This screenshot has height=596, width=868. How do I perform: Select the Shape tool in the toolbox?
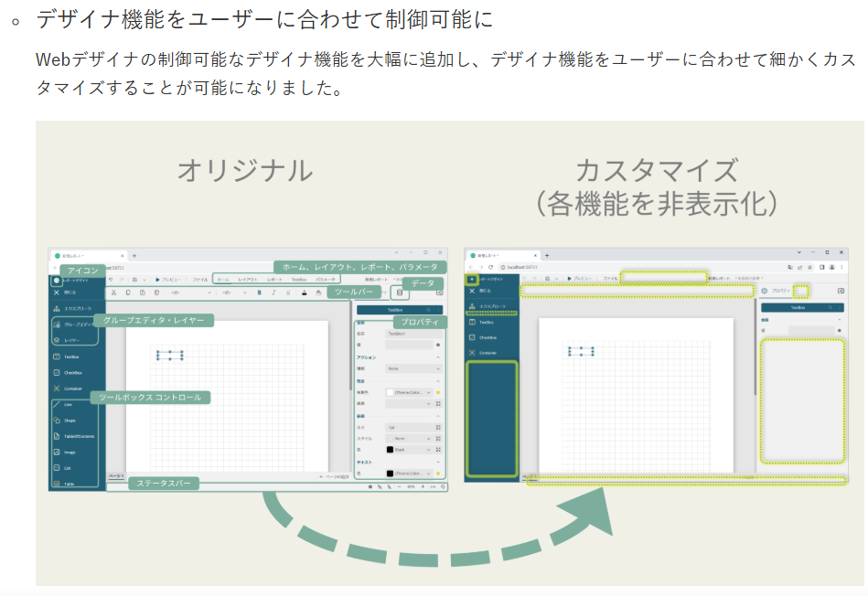70,420
